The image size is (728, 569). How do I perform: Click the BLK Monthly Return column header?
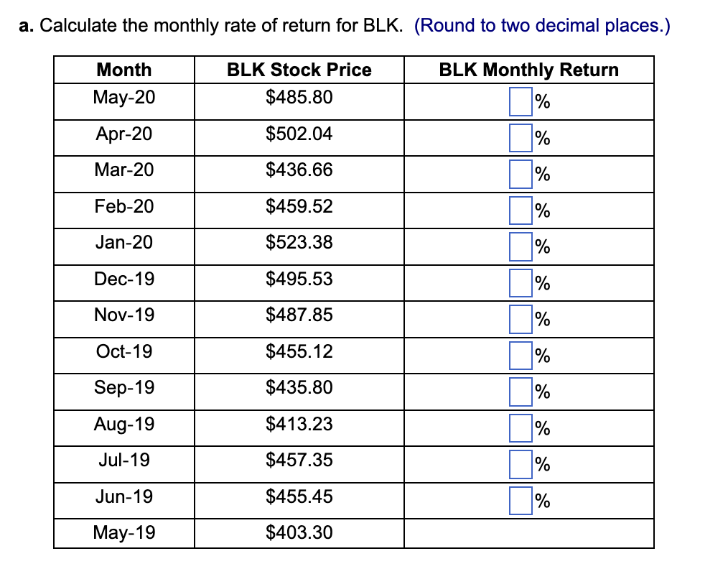[528, 70]
